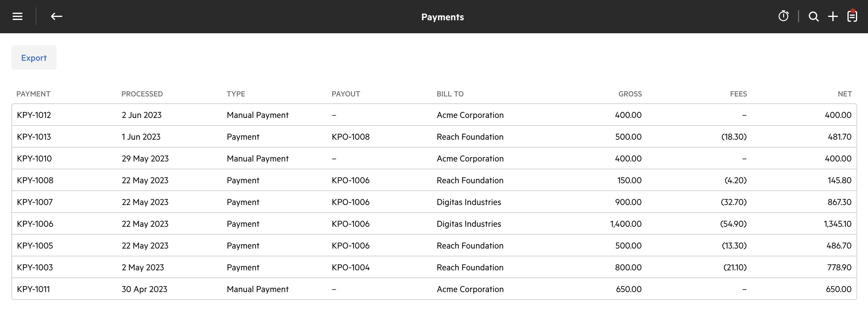This screenshot has width=868, height=309.
Task: Sort by the PAYOUT column header
Action: [x=346, y=94]
